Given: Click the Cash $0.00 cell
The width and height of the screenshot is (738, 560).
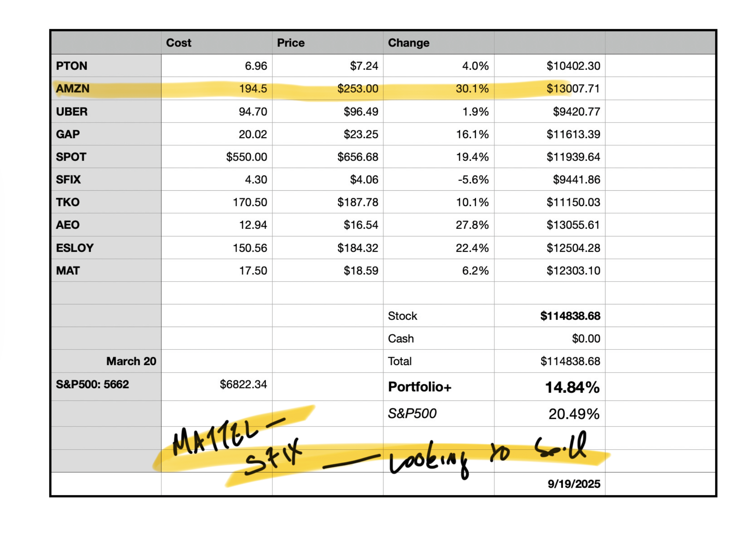Looking at the screenshot, I should tap(586, 338).
